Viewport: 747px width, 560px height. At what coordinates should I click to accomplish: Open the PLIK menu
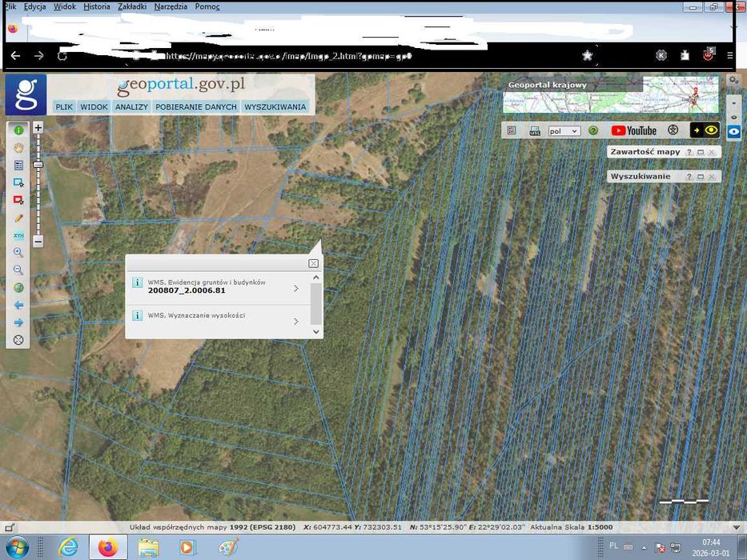(x=64, y=106)
